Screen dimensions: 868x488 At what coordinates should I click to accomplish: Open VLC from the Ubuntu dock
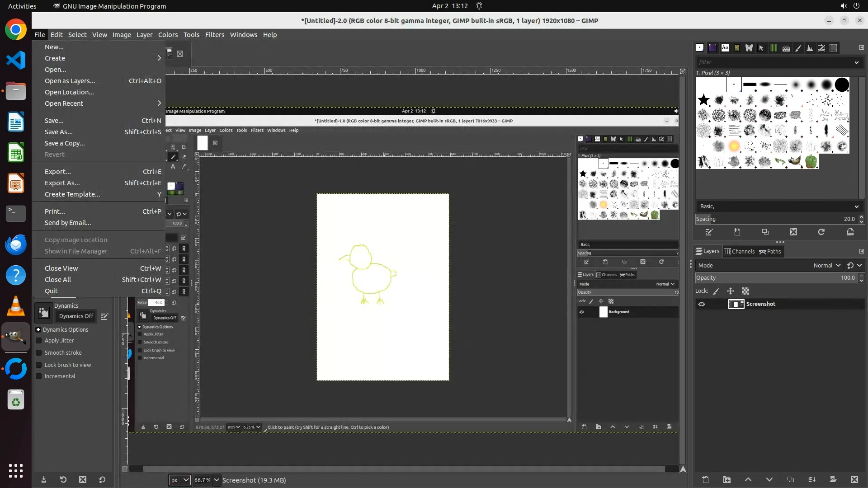pyautogui.click(x=16, y=306)
